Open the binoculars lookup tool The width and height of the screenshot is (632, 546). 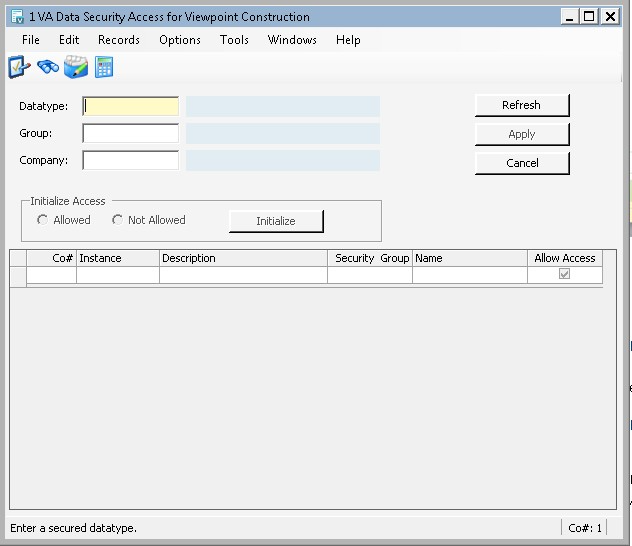click(48, 66)
